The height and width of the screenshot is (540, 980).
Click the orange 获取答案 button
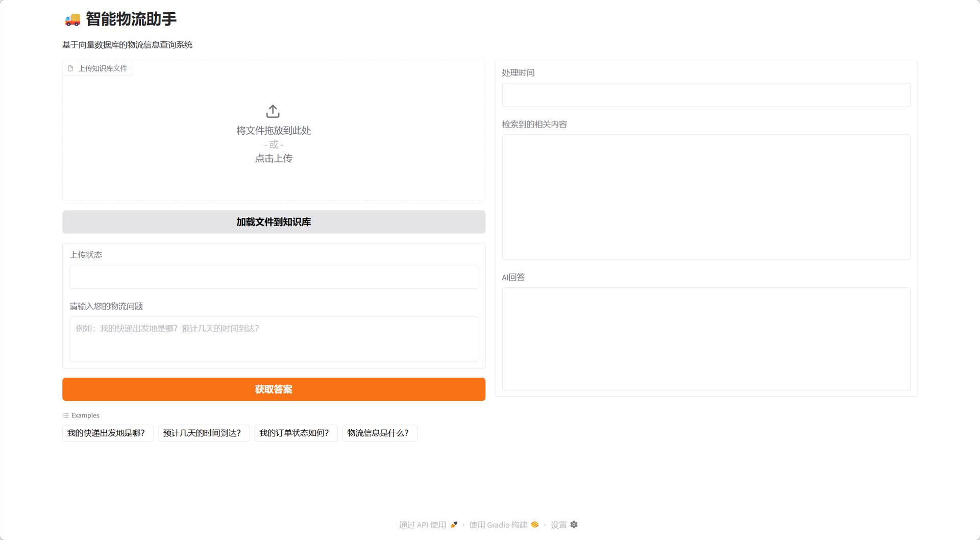(x=274, y=389)
